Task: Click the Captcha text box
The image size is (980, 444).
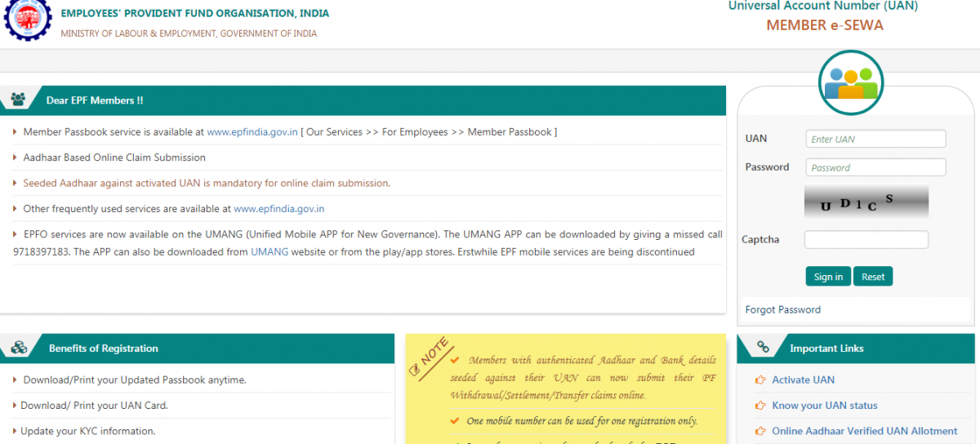Action: click(x=866, y=239)
